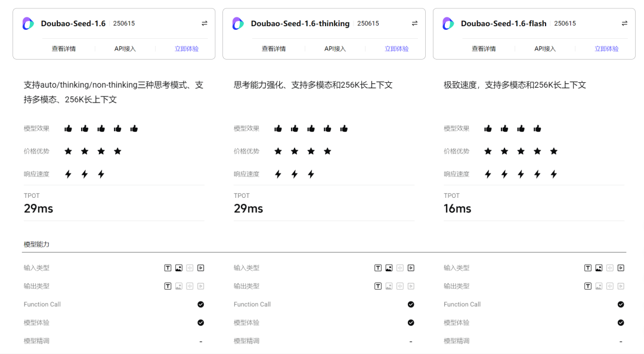Click text output type icon for Doubao-Seed-1.6-flash

pos(588,286)
